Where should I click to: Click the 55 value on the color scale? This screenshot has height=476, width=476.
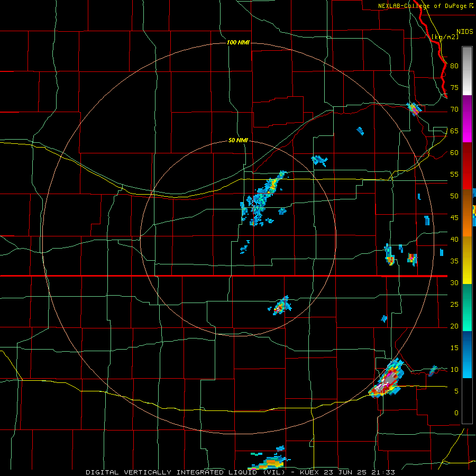point(454,175)
